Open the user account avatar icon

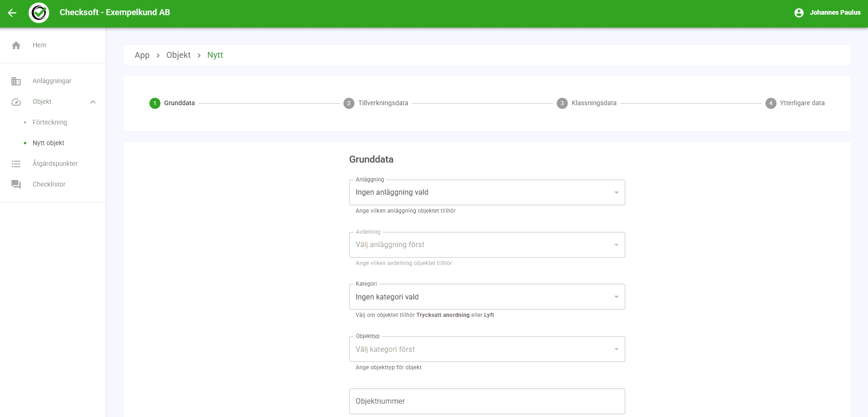[x=799, y=13]
